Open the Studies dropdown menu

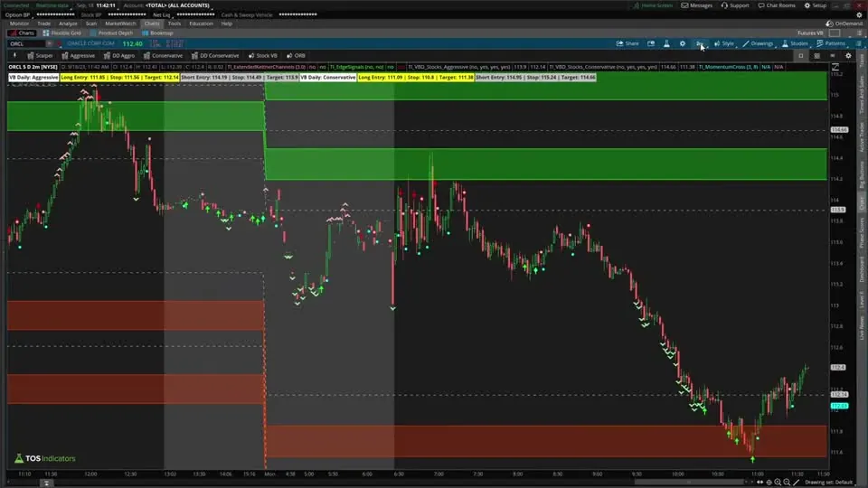coord(795,43)
